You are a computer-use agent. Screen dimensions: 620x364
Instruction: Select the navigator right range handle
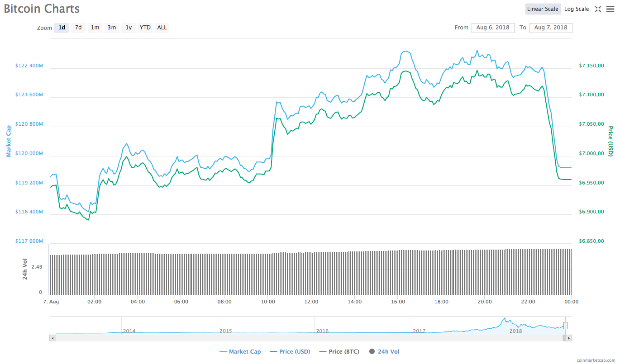[x=565, y=325]
